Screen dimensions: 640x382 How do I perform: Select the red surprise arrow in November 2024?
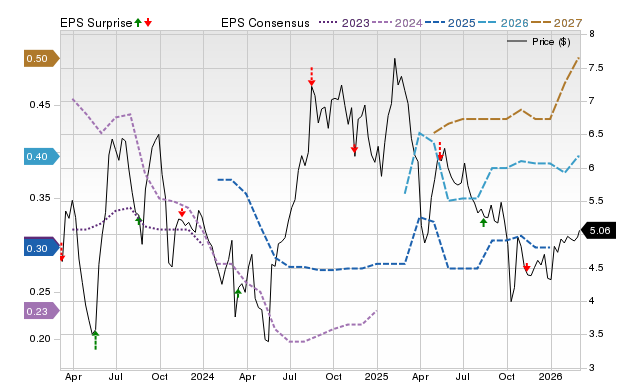tap(354, 149)
